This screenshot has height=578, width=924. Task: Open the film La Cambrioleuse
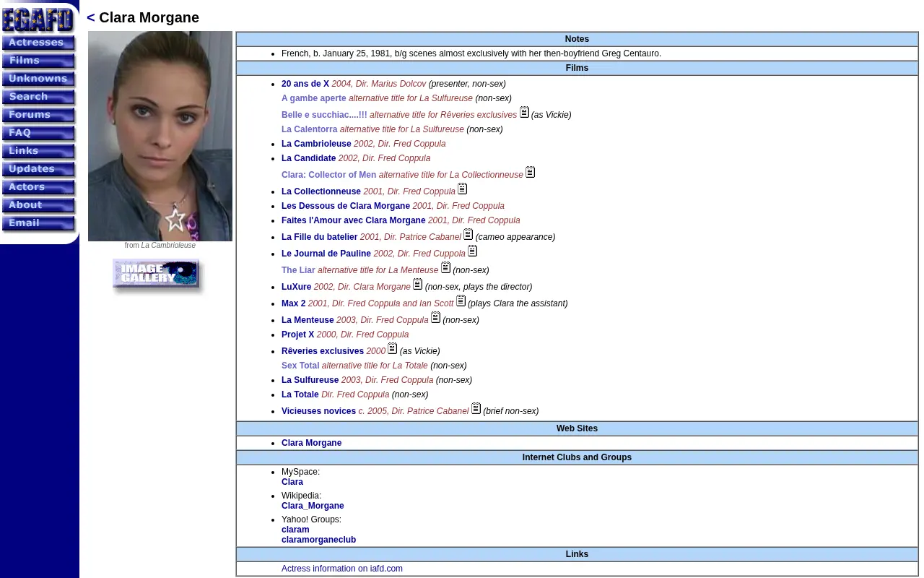316,144
